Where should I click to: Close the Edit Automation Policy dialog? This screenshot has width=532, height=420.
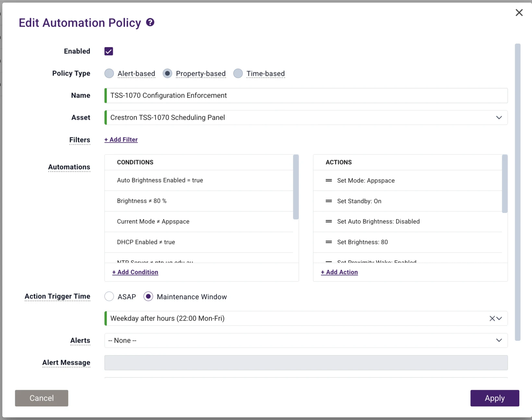click(x=519, y=12)
